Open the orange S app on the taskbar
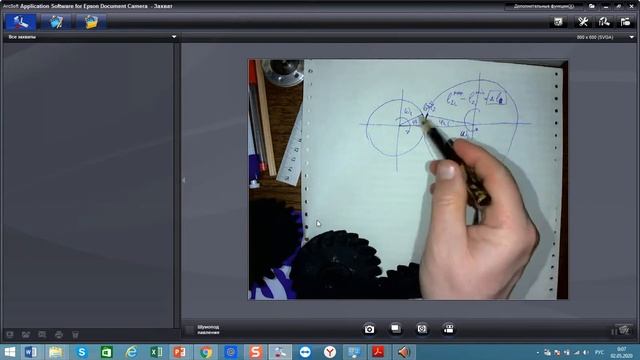The image size is (640, 360). [x=256, y=352]
